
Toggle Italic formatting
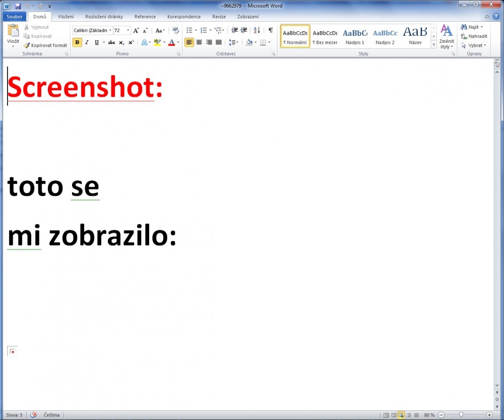[87, 43]
